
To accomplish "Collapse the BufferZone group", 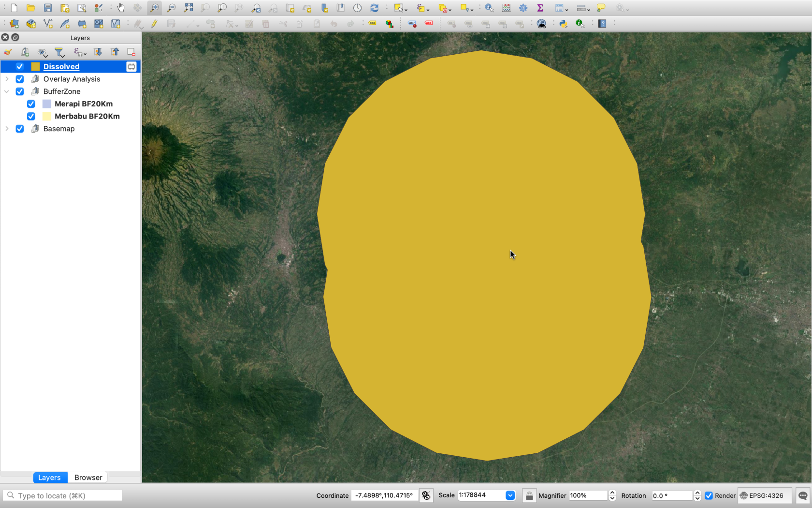I will coord(7,91).
